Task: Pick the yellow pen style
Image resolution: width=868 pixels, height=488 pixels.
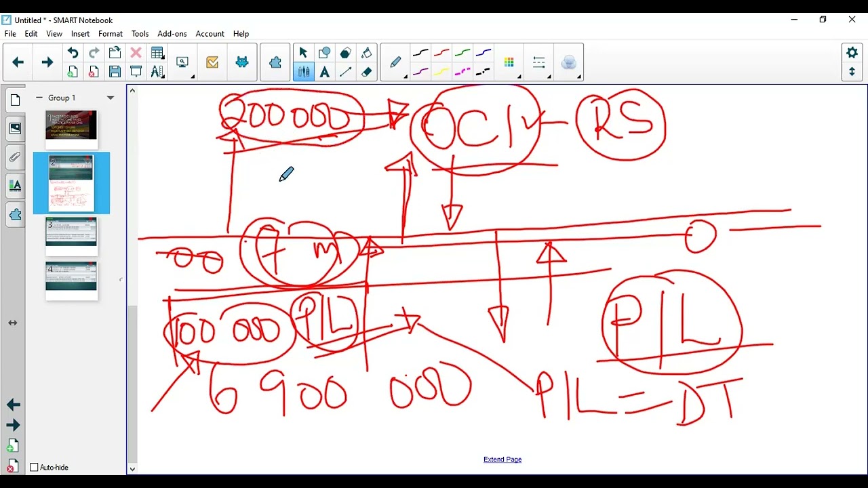Action: 441,72
